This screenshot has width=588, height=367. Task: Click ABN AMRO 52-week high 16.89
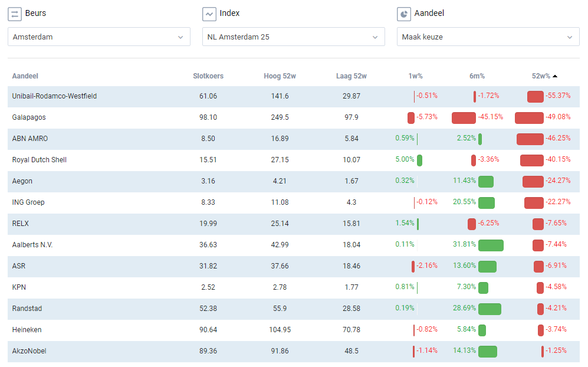click(x=280, y=139)
